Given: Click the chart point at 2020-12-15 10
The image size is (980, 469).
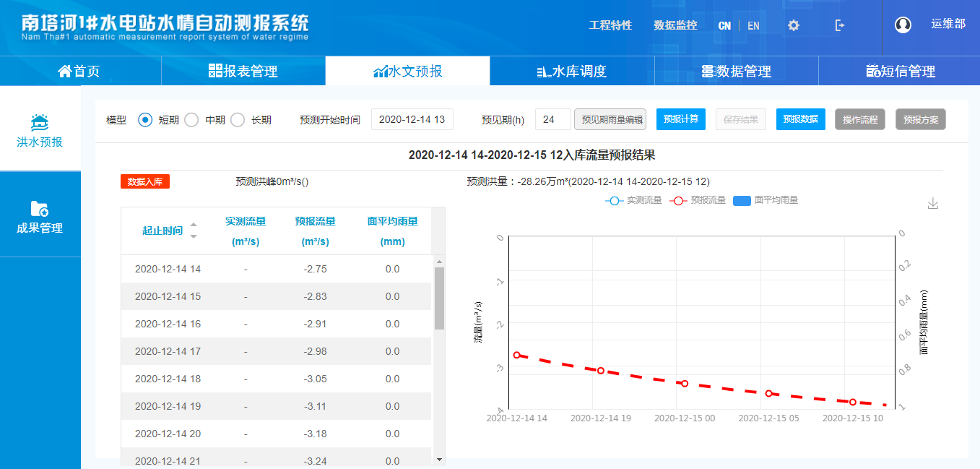Looking at the screenshot, I should click(x=853, y=402).
